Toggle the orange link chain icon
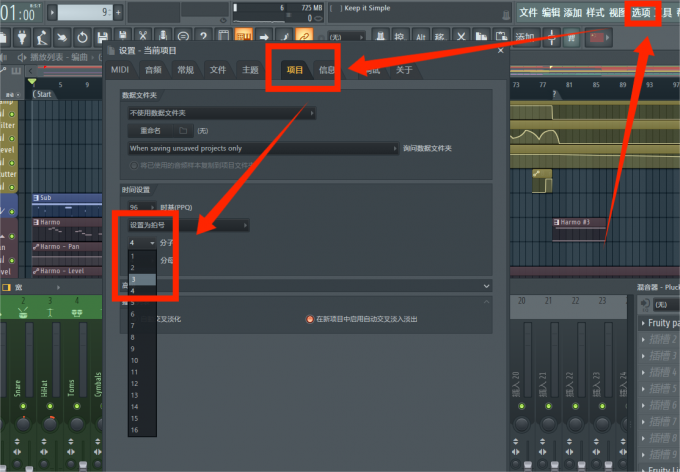Screen dimensions: 680x472 pyautogui.click(x=304, y=36)
